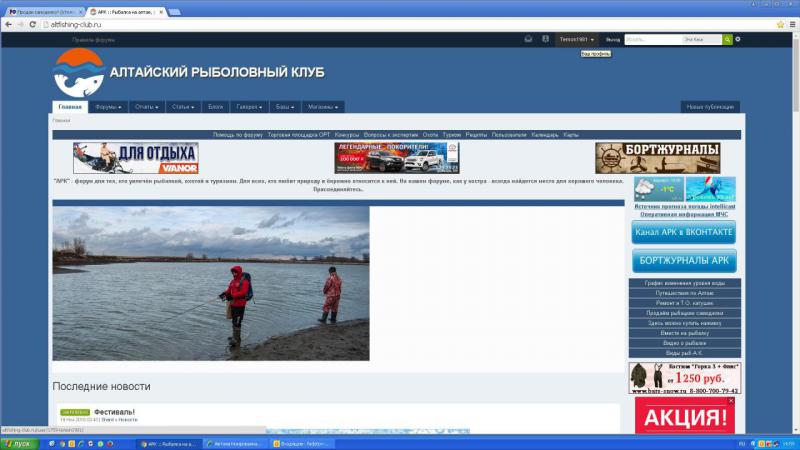Open the fishing float forecast widget

(711, 189)
